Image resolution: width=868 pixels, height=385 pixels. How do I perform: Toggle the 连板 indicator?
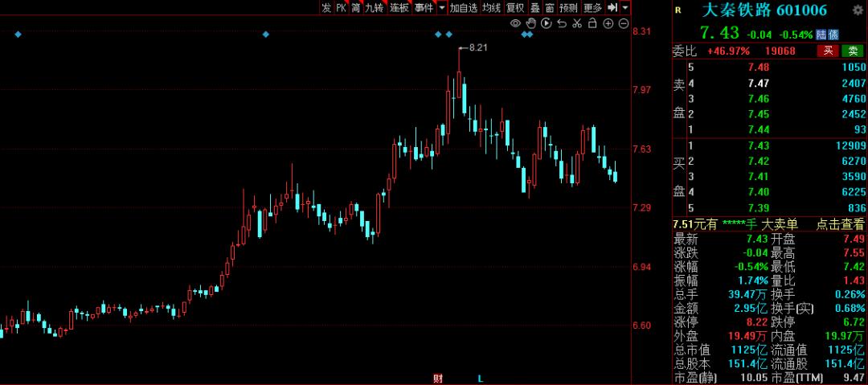tap(399, 7)
